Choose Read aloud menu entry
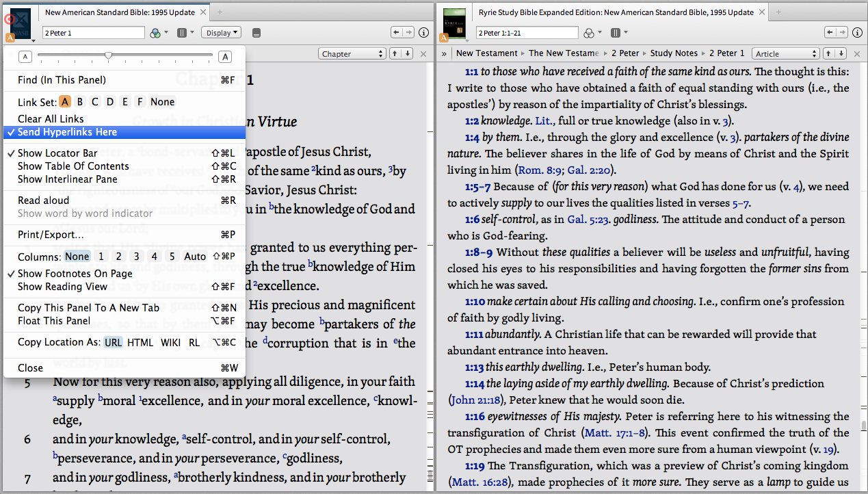 (x=124, y=200)
